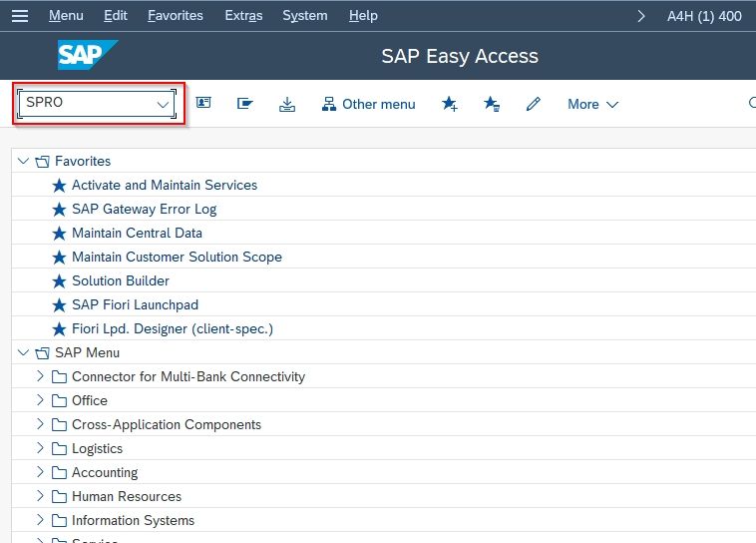Screen dimensions: 756x543
Task: Click the Add to Favorites star icon
Action: pos(450,103)
